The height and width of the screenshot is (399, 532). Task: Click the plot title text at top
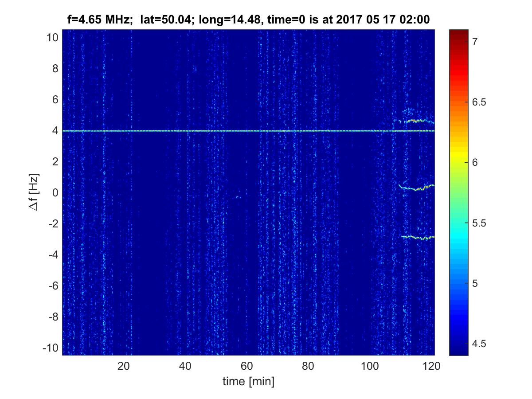(x=248, y=20)
